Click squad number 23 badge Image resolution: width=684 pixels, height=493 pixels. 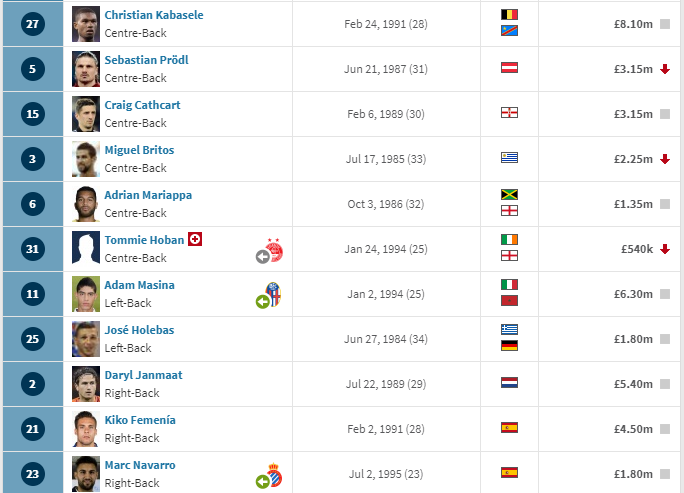[x=33, y=474]
